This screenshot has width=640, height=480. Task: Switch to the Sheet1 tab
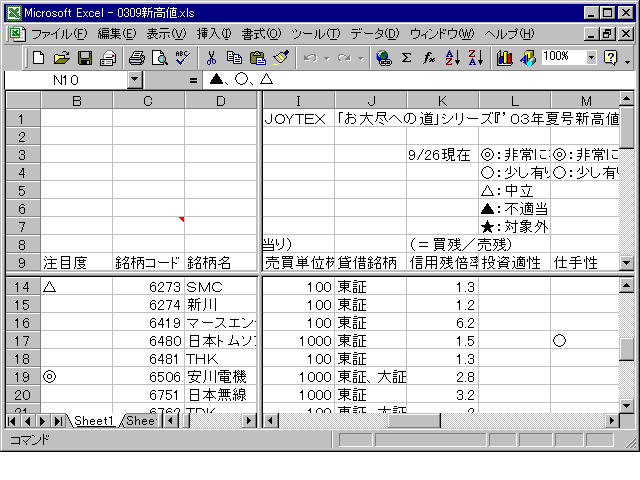coord(93,420)
